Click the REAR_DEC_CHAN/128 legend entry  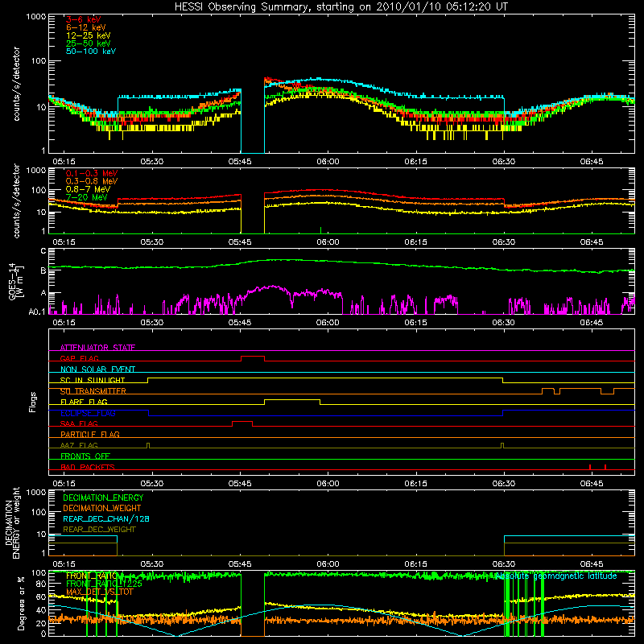point(106,518)
